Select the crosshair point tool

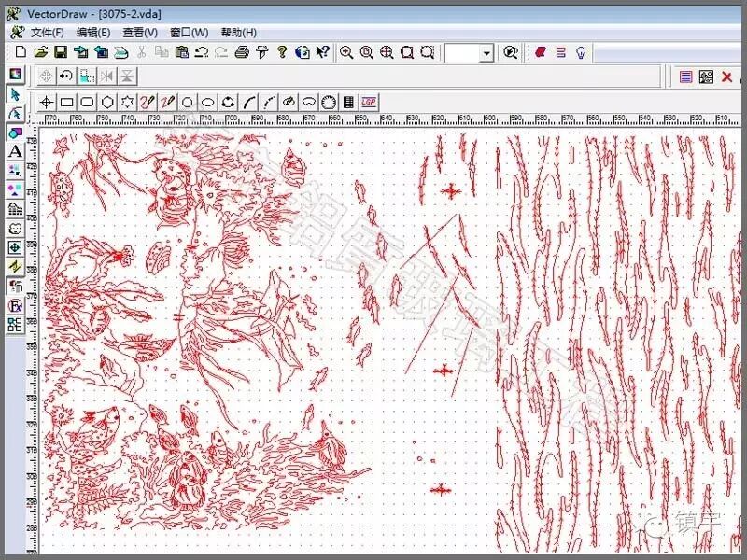click(46, 102)
